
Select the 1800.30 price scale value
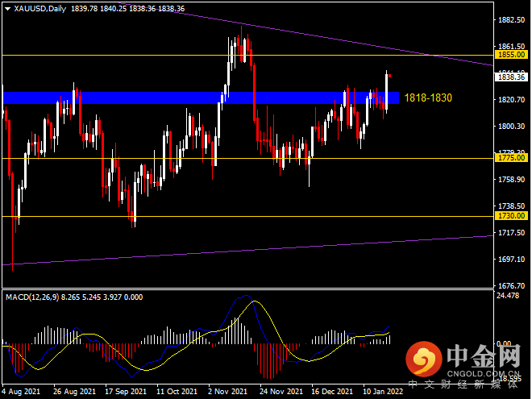click(x=511, y=127)
